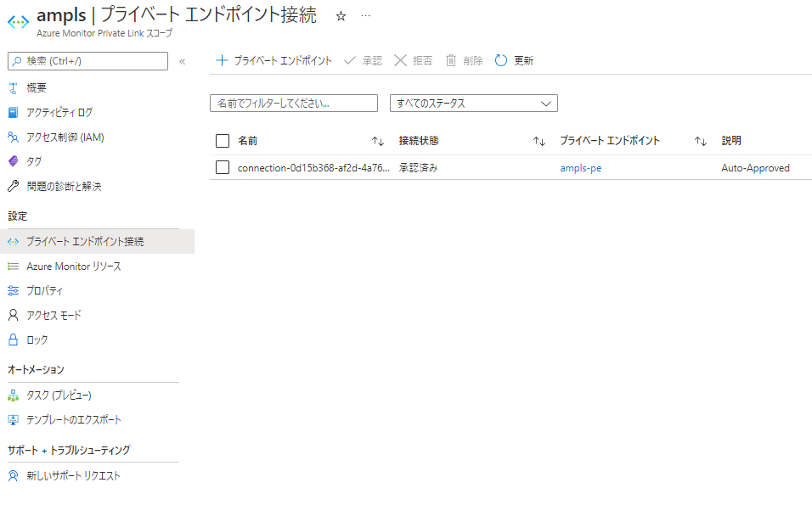
Task: Add a new プライベート エンドポイント
Action: 274,60
